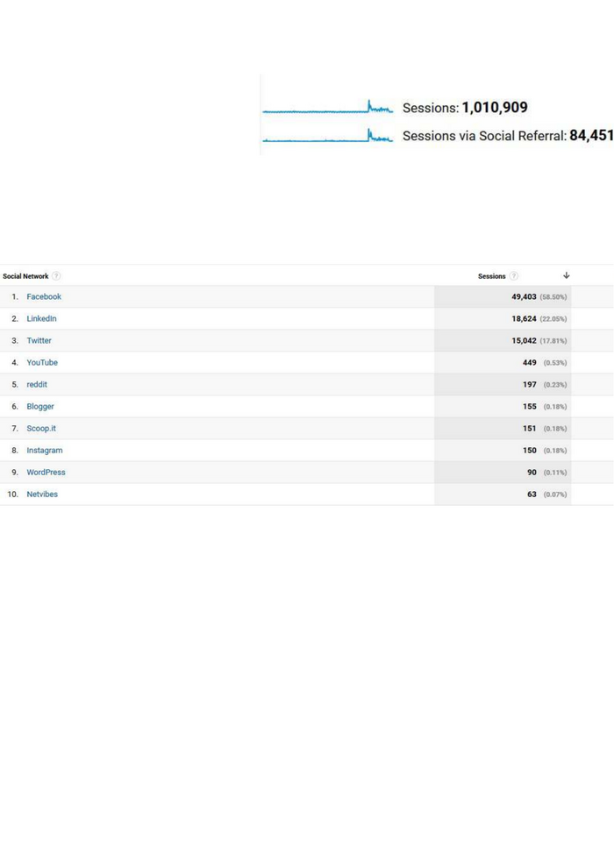
Task: Click the Social Network column header
Action: click(x=25, y=276)
